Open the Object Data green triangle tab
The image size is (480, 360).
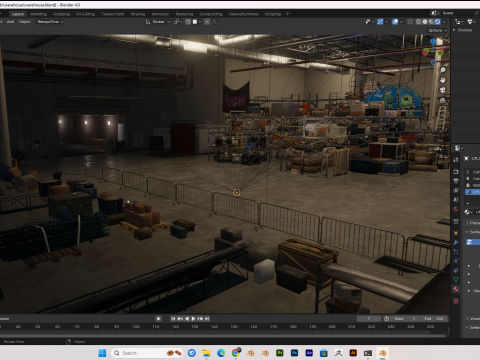click(x=456, y=279)
